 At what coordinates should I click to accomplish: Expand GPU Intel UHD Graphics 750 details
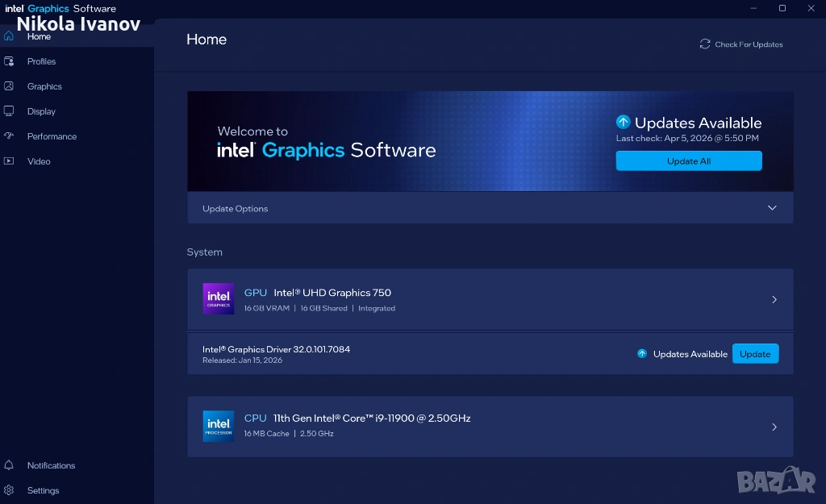774,300
